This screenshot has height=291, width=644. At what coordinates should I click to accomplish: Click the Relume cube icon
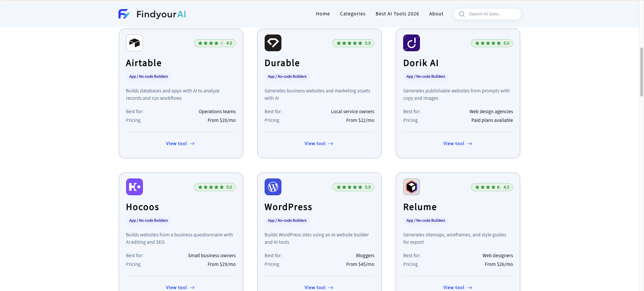click(x=412, y=187)
